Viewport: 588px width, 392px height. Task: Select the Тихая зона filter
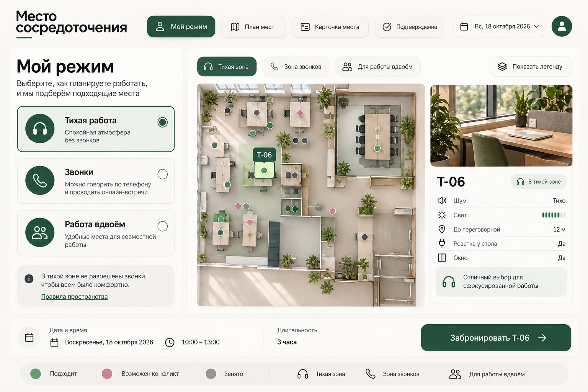pos(227,67)
